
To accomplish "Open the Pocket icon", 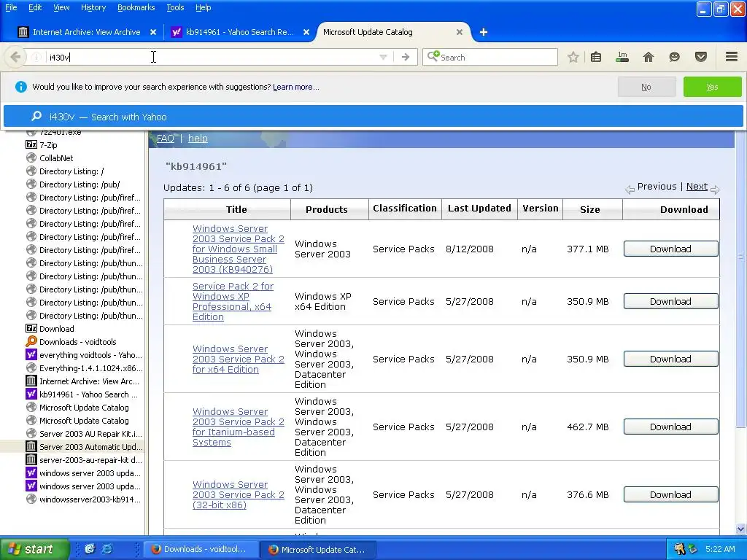I will [x=701, y=57].
